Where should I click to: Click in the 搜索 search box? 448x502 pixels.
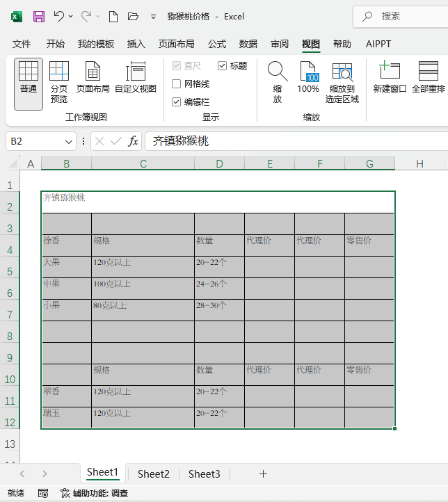[x=401, y=16]
